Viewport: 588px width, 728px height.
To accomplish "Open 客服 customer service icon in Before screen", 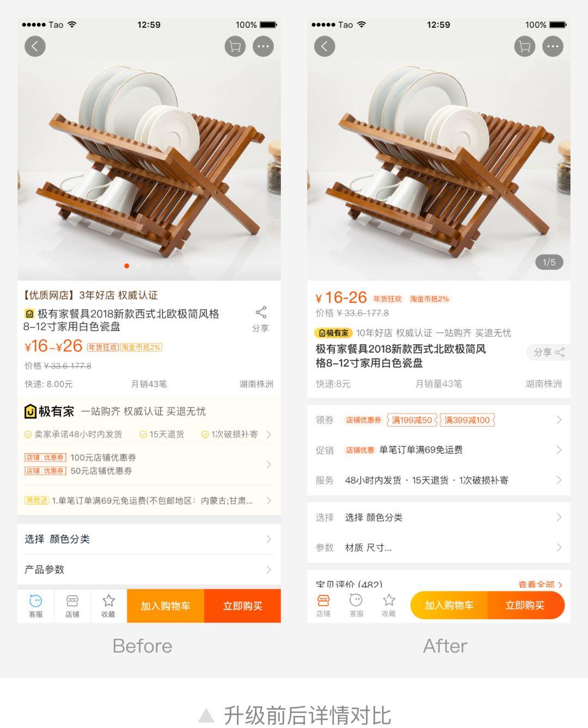I will click(x=36, y=606).
